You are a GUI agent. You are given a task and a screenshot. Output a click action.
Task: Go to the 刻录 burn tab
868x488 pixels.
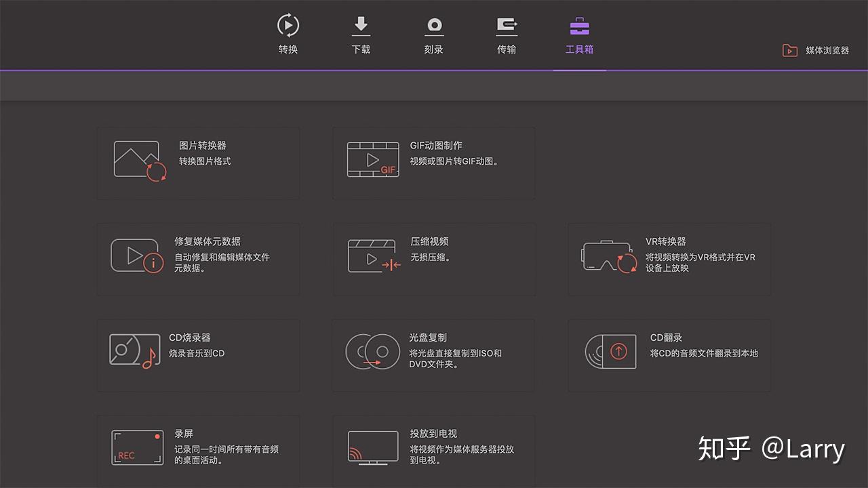pos(434,34)
